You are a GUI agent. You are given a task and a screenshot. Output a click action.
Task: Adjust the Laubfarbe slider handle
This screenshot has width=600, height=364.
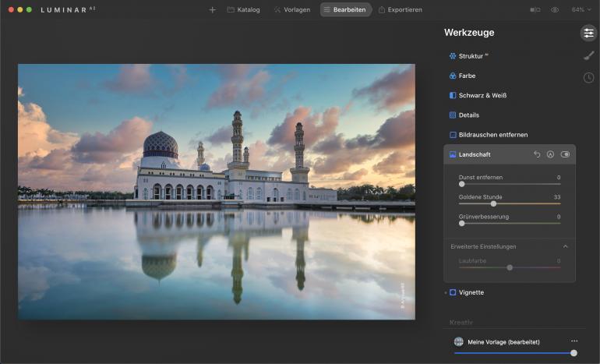point(510,267)
